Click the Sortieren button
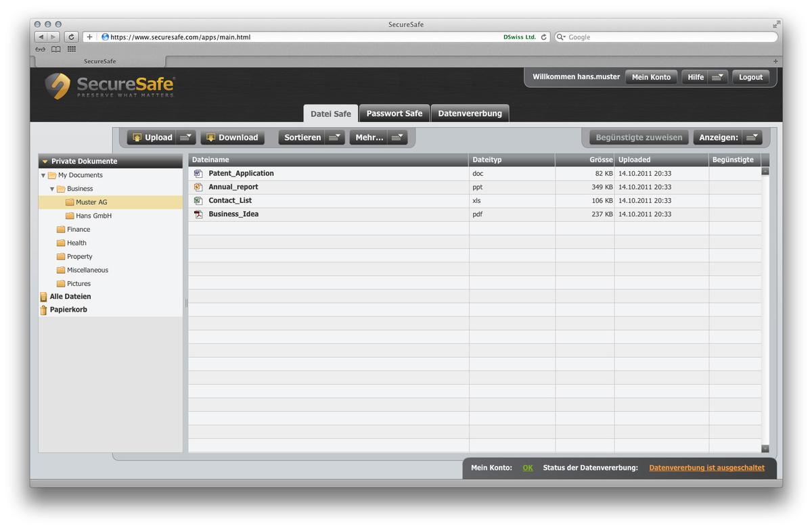Image resolution: width=812 pixels, height=528 pixels. [x=302, y=137]
